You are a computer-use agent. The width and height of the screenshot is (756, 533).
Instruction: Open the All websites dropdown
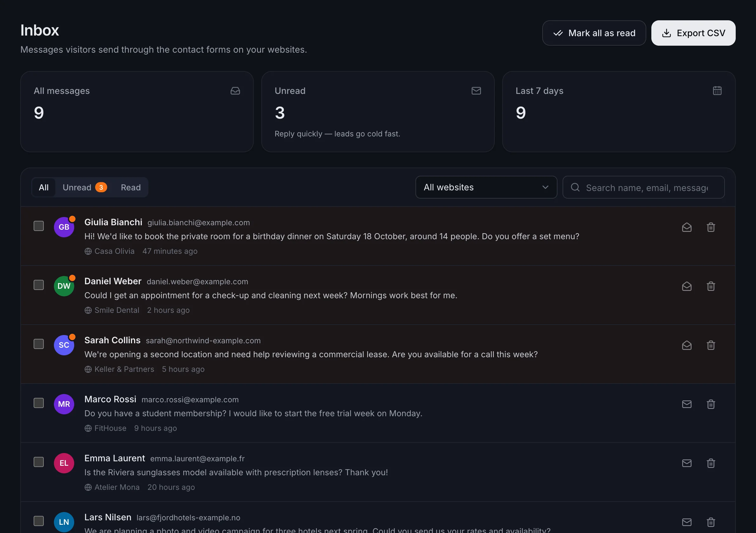486,187
